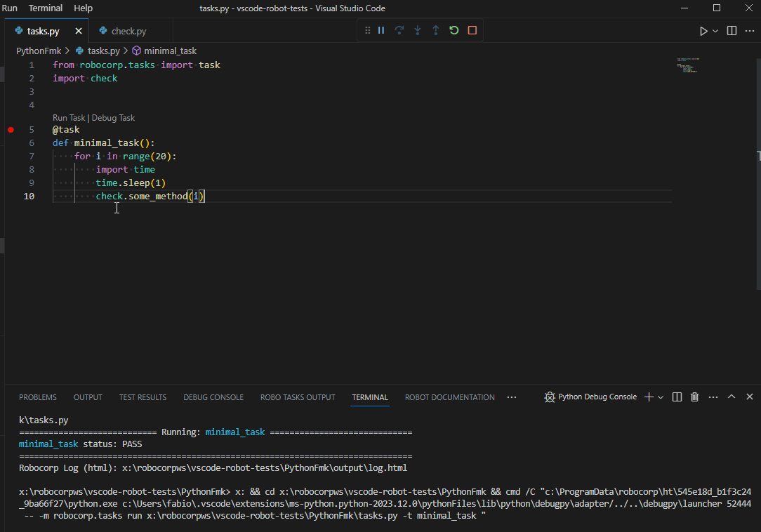Click import check on line 2

click(x=85, y=78)
